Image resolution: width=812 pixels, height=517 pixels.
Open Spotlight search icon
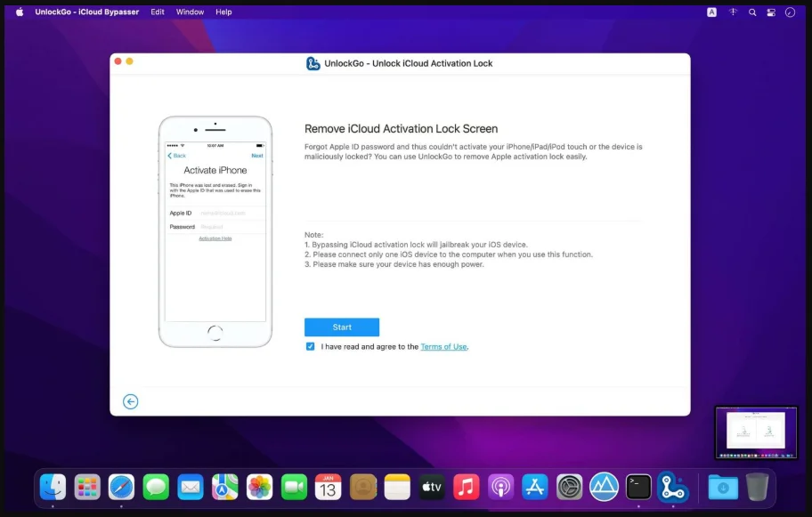pyautogui.click(x=752, y=12)
